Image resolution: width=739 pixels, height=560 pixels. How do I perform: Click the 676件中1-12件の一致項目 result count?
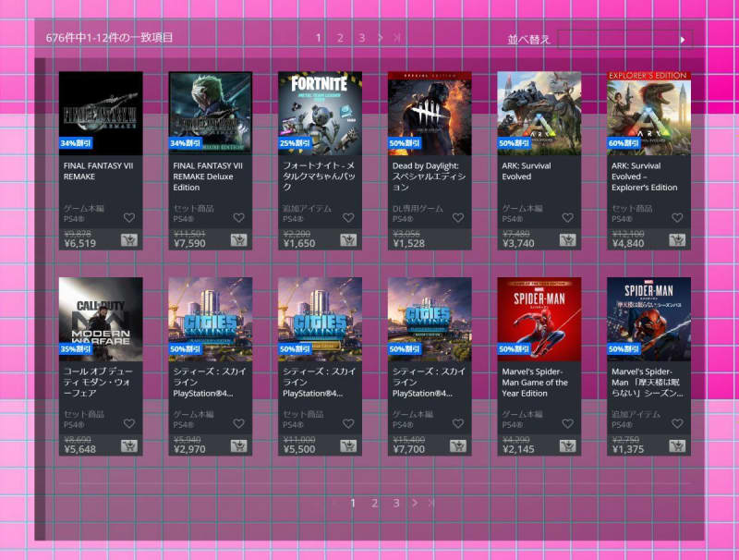pos(109,38)
